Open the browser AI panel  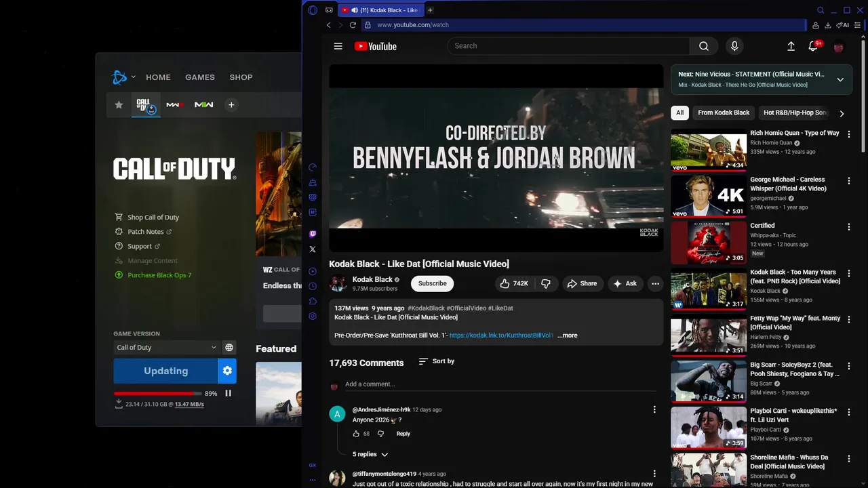click(843, 25)
